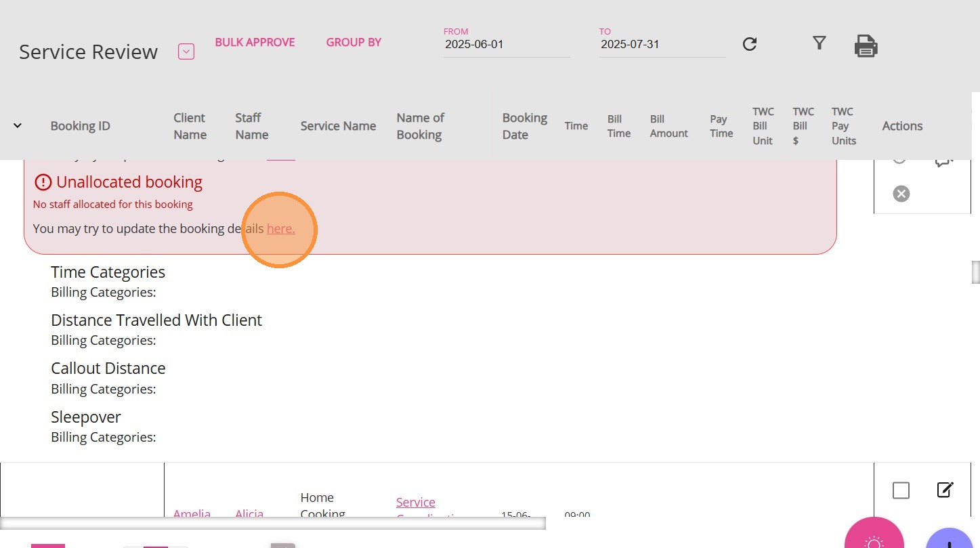
Task: Open staff member Alicia's link
Action: [249, 513]
